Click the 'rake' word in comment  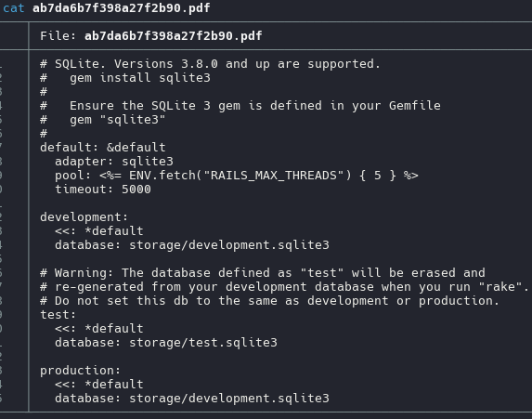click(x=500, y=286)
